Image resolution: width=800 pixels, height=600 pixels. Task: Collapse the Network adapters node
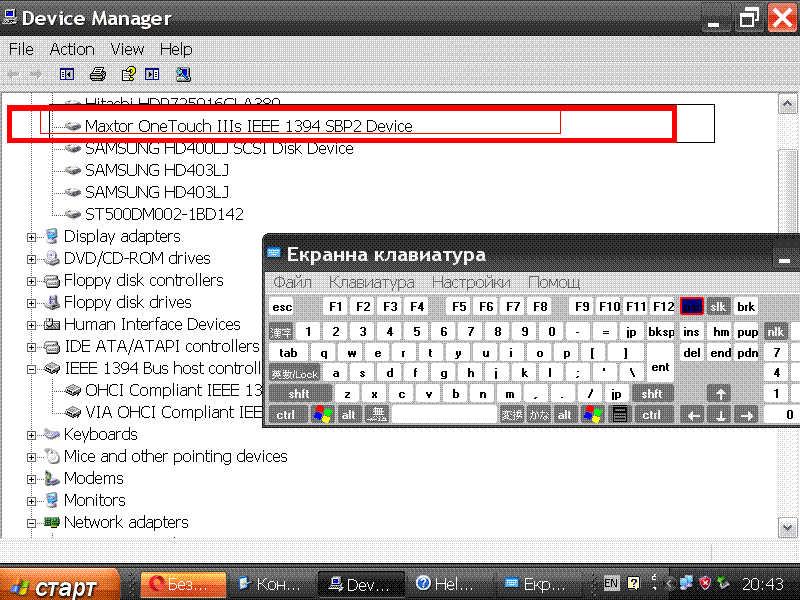click(31, 523)
